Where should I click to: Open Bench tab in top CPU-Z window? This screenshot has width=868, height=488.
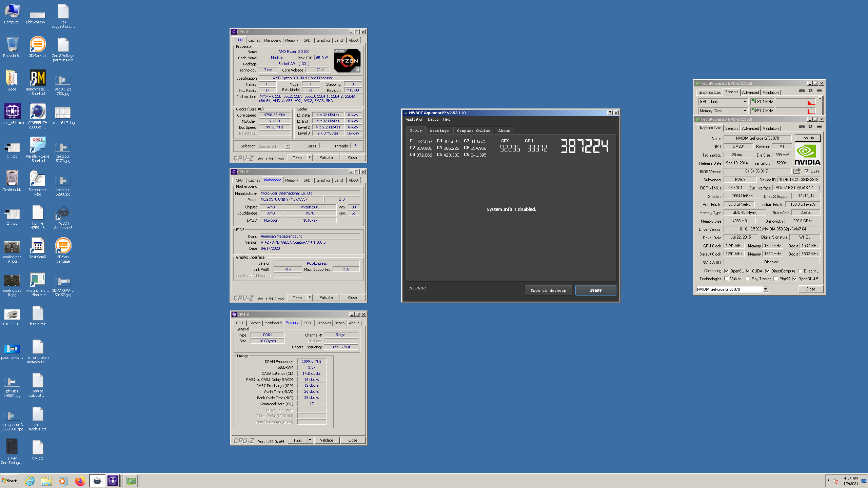339,40
